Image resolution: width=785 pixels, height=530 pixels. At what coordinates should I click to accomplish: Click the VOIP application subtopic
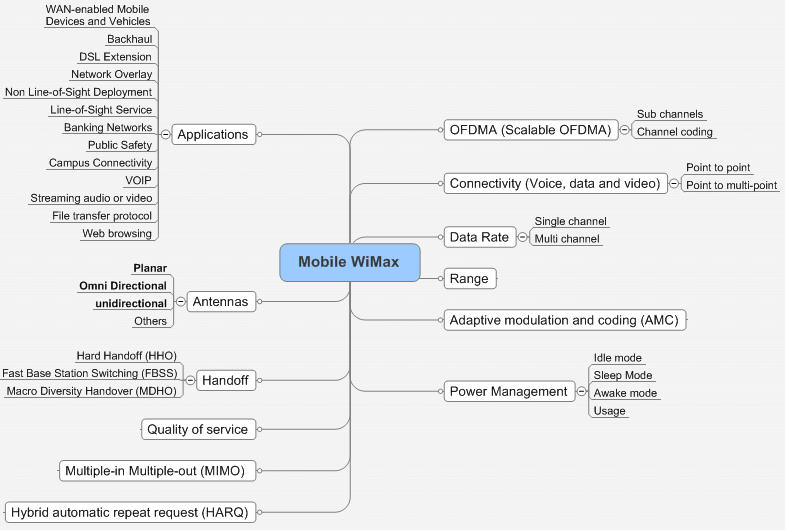139,181
